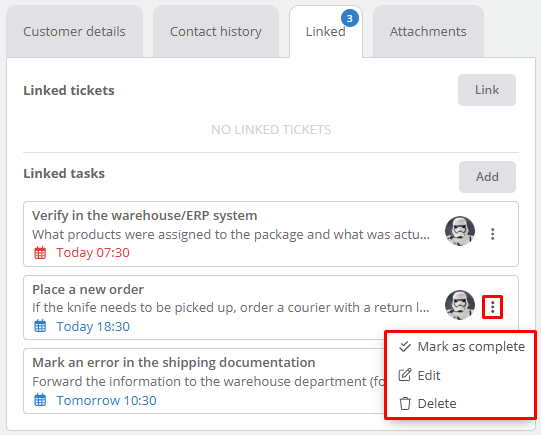Screen dimensions: 541x435
Task: Click the Add button for linked tasks
Action: pos(487,177)
